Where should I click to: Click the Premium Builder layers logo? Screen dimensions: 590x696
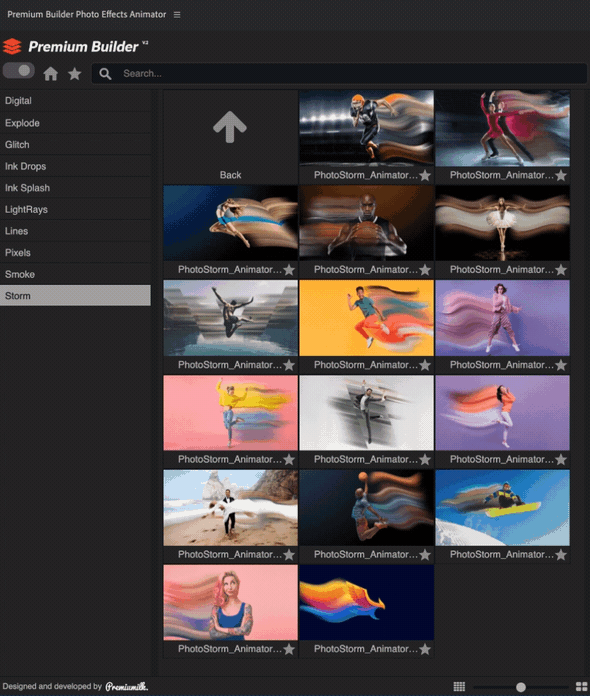click(x=12, y=46)
